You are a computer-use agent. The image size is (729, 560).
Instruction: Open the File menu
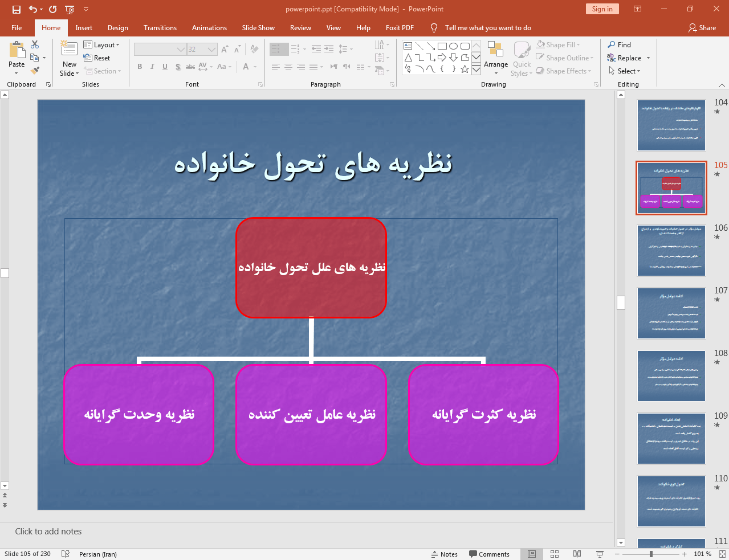tap(17, 28)
